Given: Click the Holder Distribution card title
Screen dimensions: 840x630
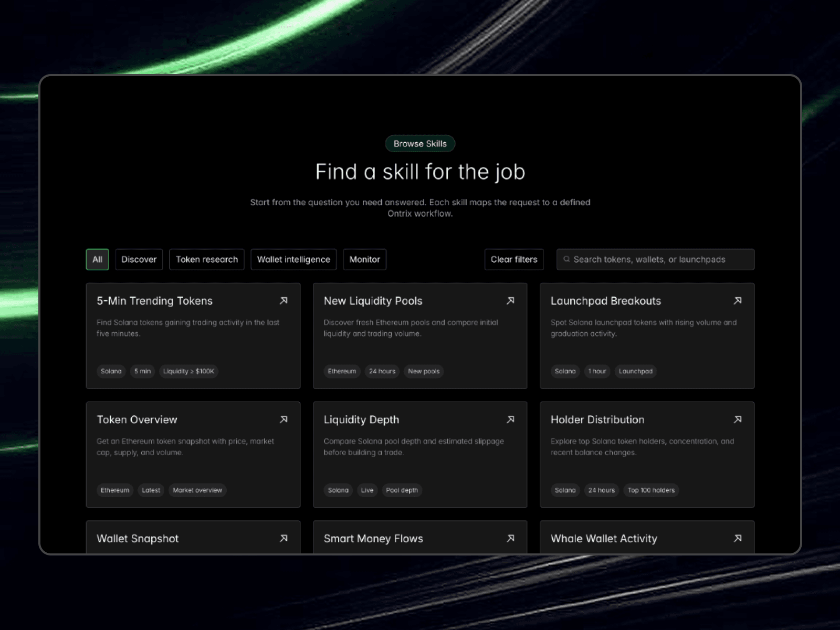Looking at the screenshot, I should 597,419.
